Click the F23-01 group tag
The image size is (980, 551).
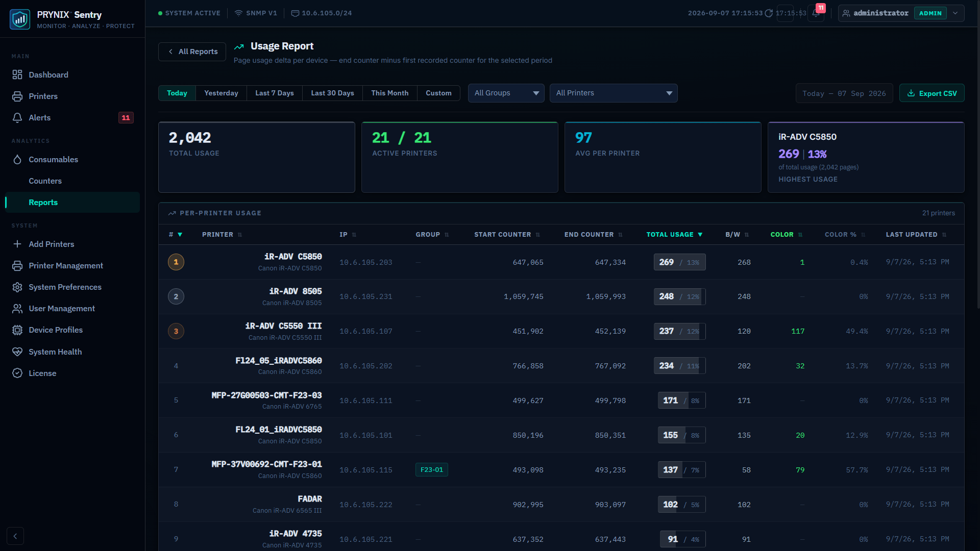432,470
